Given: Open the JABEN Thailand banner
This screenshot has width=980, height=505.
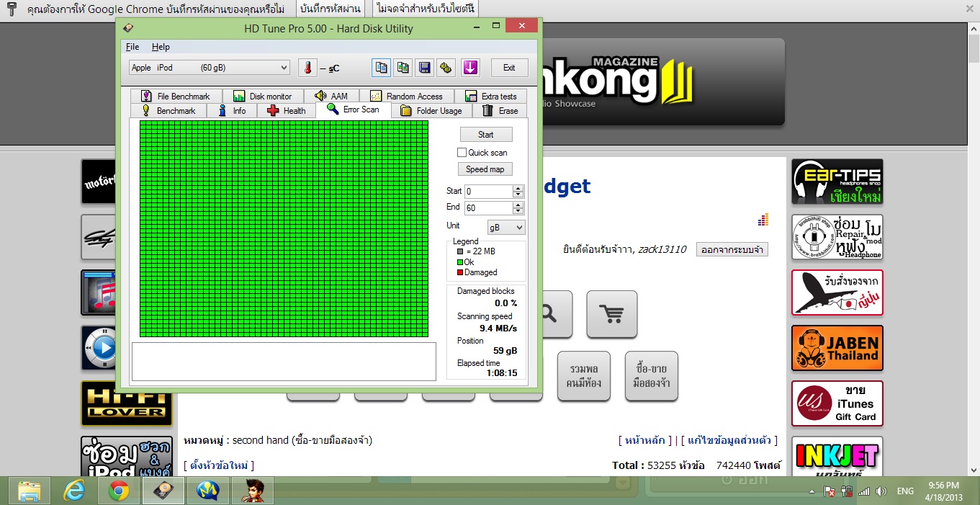Looking at the screenshot, I should [837, 348].
